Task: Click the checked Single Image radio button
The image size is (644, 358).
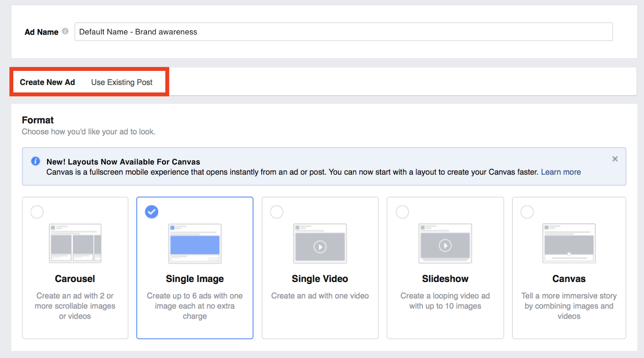Action: pos(152,212)
